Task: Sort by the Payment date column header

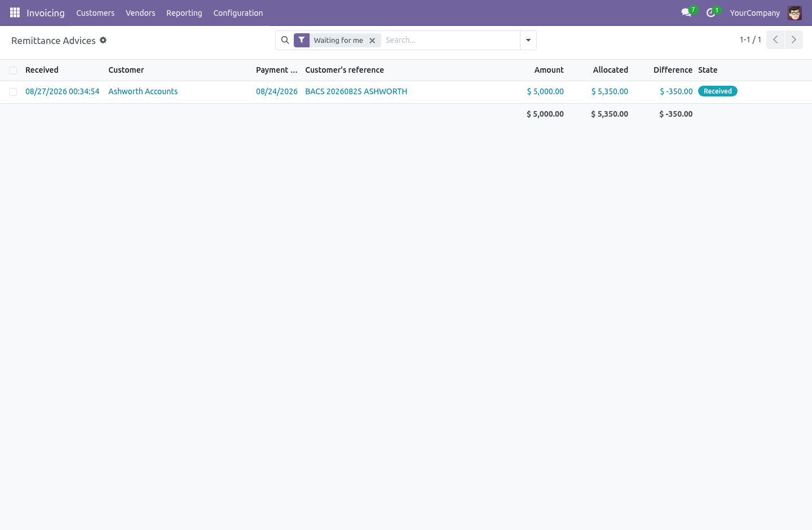Action: pyautogui.click(x=276, y=70)
